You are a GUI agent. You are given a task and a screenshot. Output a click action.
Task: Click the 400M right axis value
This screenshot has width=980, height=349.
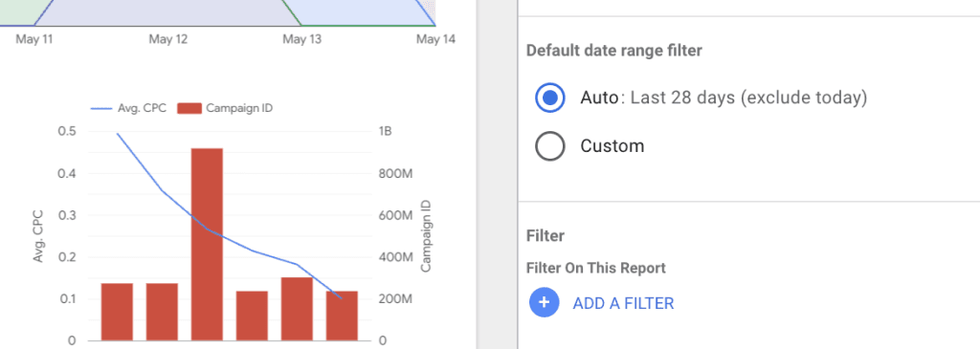395,257
